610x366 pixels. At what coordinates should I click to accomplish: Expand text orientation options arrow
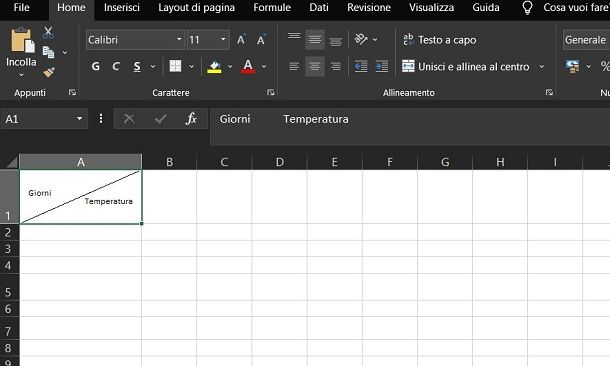[x=375, y=40]
